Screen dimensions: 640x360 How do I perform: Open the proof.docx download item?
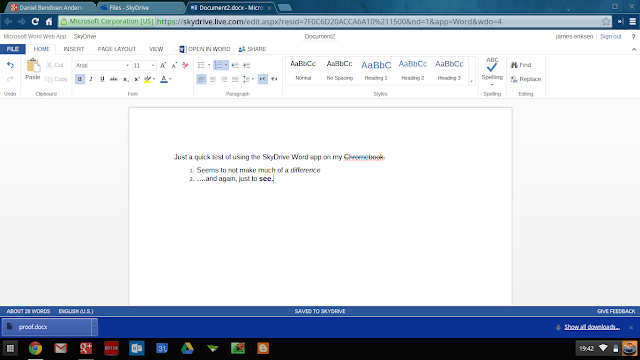pyautogui.click(x=47, y=327)
